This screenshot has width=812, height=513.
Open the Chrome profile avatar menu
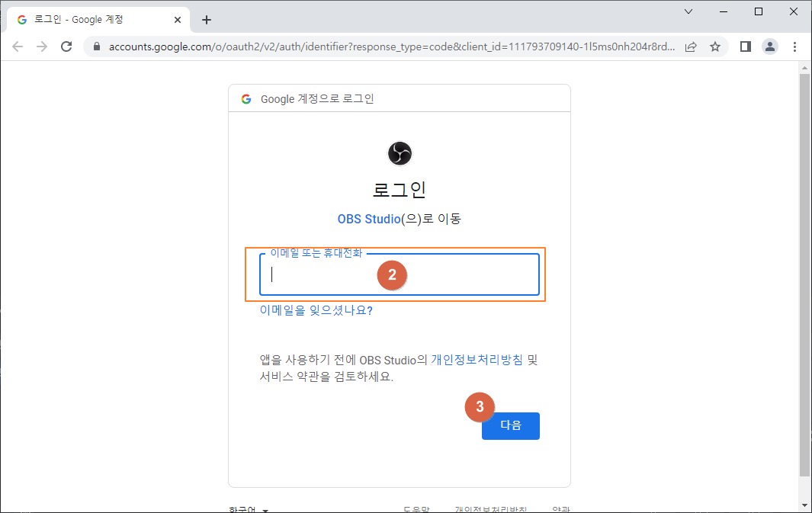coord(770,46)
